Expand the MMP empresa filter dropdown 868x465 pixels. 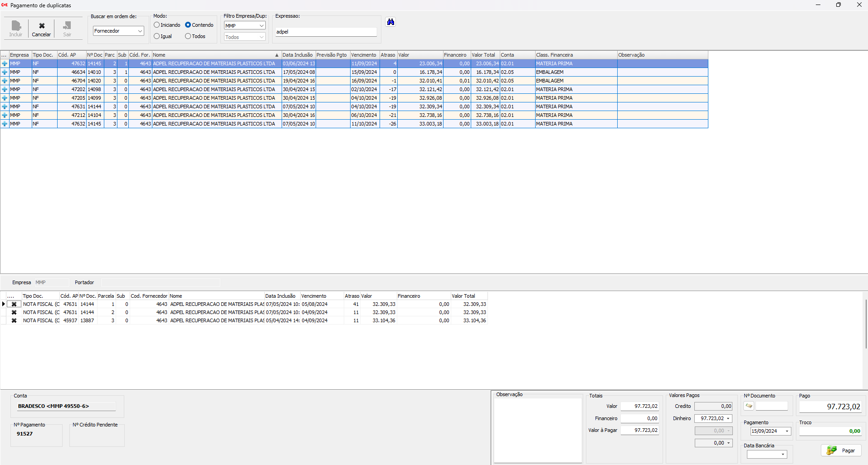point(261,26)
